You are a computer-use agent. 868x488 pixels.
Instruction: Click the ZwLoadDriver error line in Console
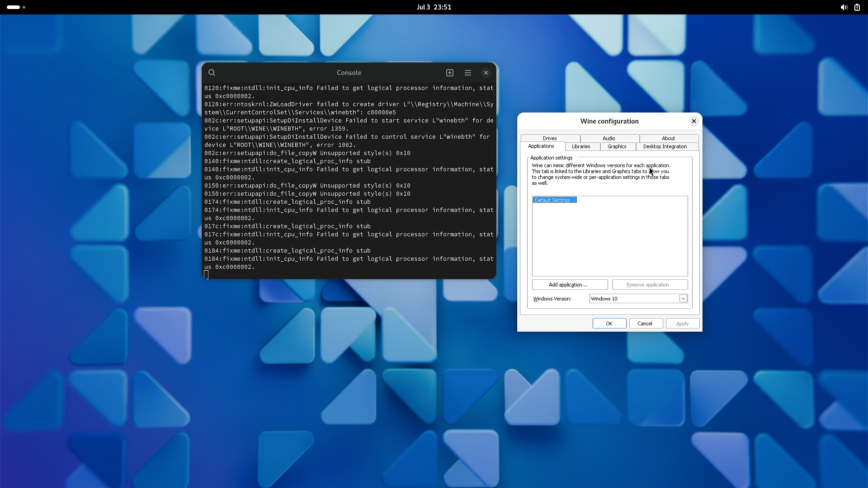[x=349, y=108]
